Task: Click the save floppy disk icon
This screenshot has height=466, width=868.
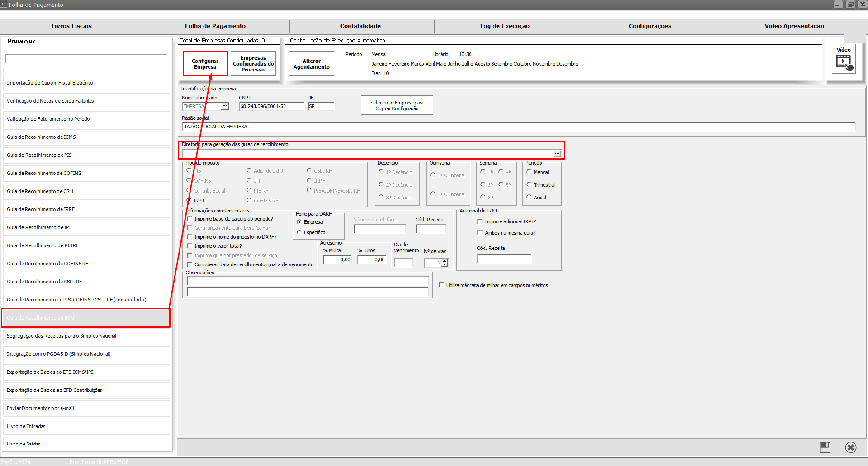Action: [x=825, y=447]
